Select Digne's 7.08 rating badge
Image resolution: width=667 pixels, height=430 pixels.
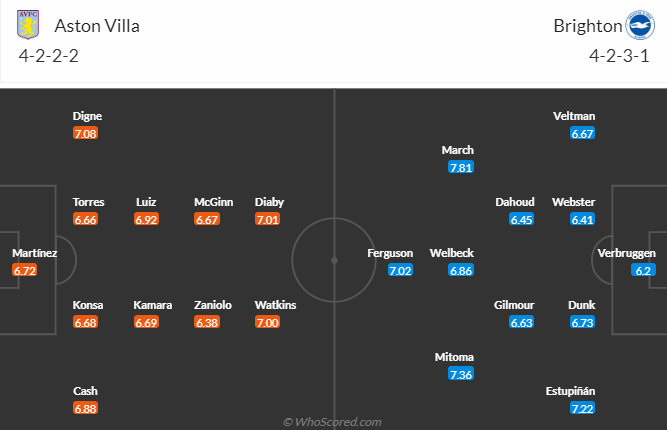pyautogui.click(x=85, y=134)
